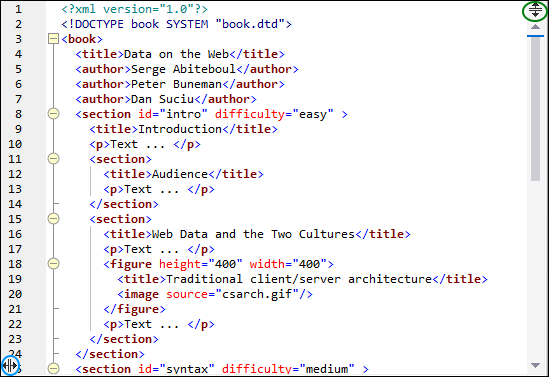Click the <p>Text ... </p> on line 17

(159, 249)
